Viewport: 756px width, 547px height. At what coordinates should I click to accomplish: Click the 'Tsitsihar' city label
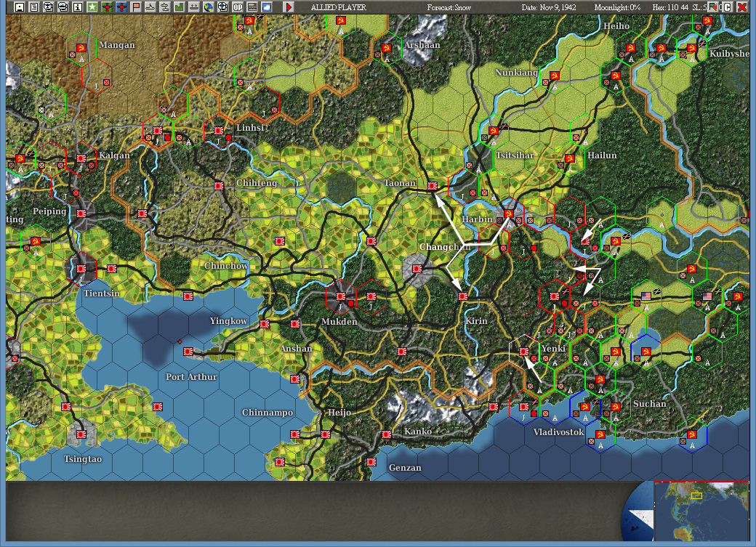click(515, 155)
